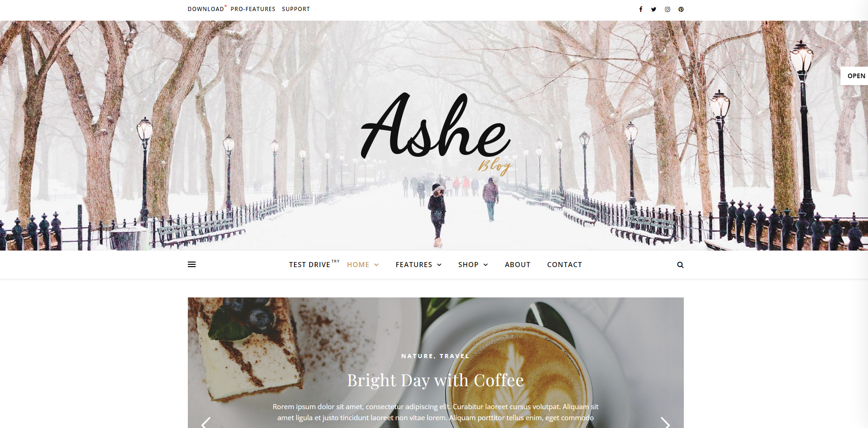Go to previous slide arrow
The height and width of the screenshot is (428, 868).
[206, 423]
